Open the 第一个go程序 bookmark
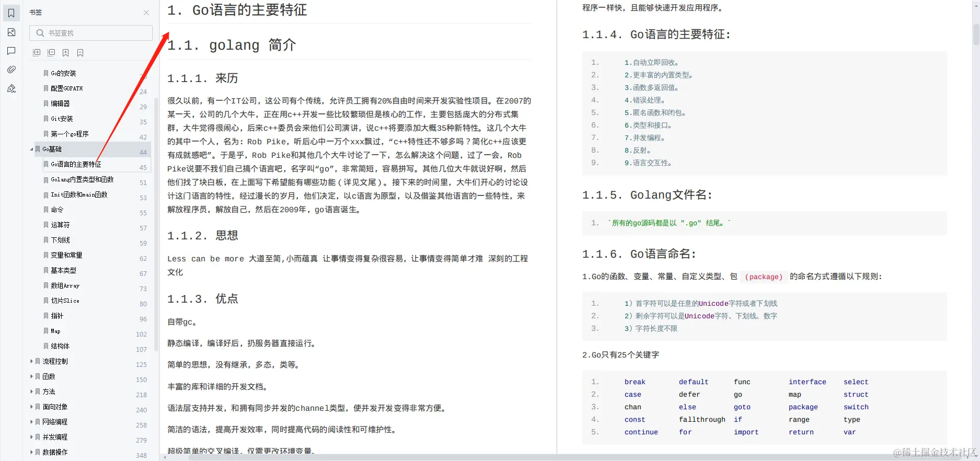Image resolution: width=980 pixels, height=461 pixels. [x=70, y=134]
